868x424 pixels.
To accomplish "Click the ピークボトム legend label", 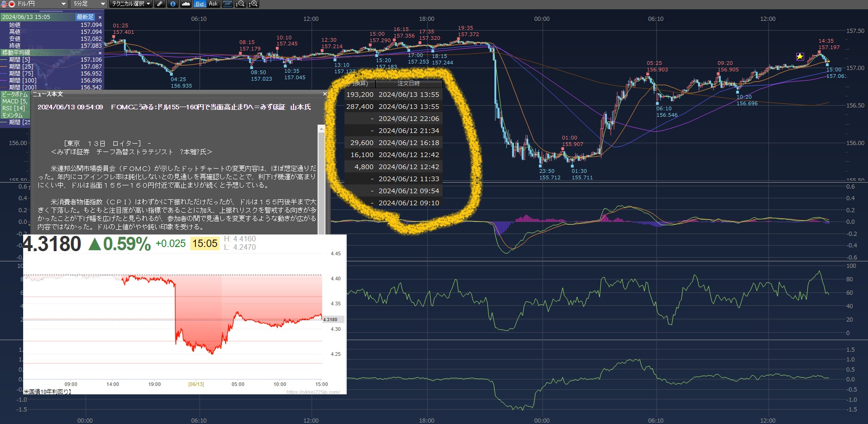I will [15, 94].
